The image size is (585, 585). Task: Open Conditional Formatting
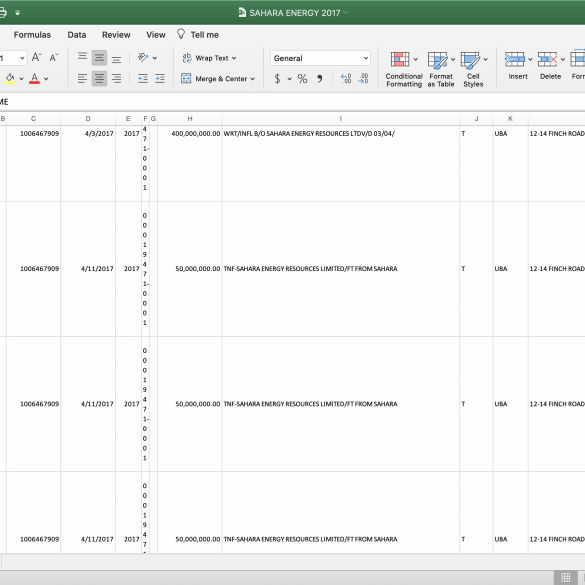tap(404, 70)
